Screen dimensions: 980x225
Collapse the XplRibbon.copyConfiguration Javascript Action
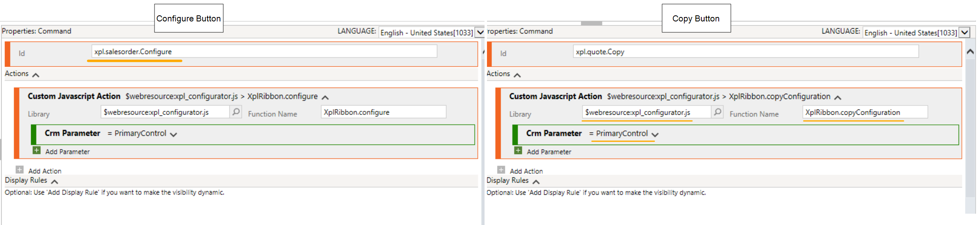coord(838,97)
